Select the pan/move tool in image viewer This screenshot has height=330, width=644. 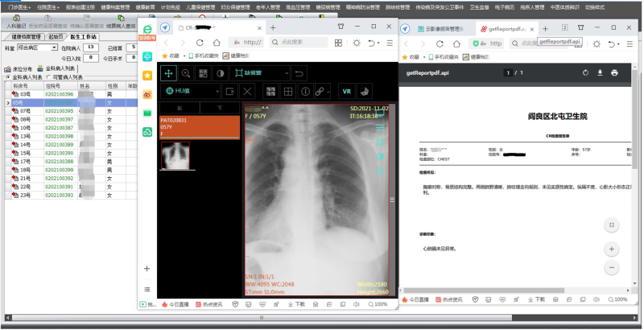(170, 73)
